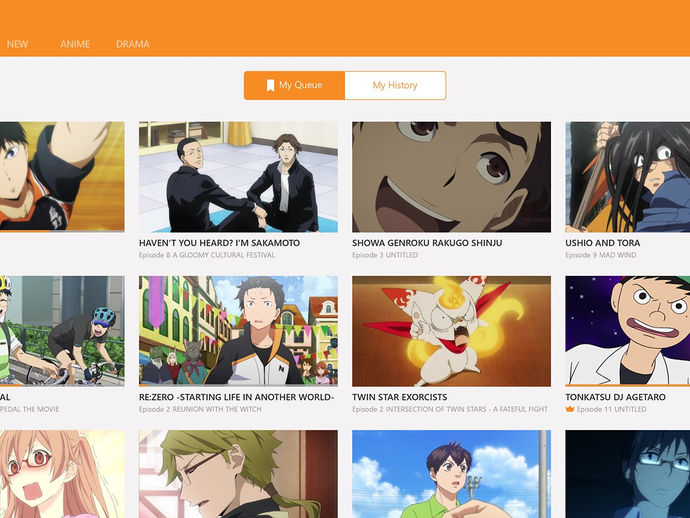Select the My Queue tab
Screen dimensions: 690x518
(x=294, y=85)
